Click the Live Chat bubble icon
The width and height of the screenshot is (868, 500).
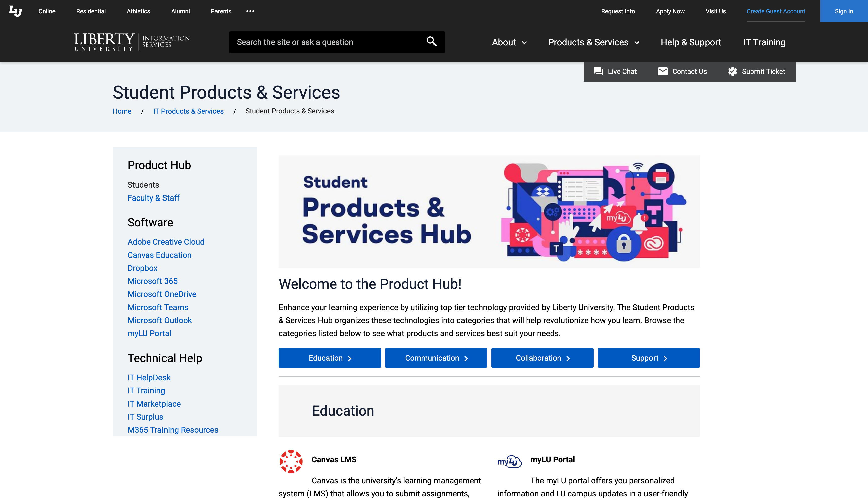pos(599,71)
